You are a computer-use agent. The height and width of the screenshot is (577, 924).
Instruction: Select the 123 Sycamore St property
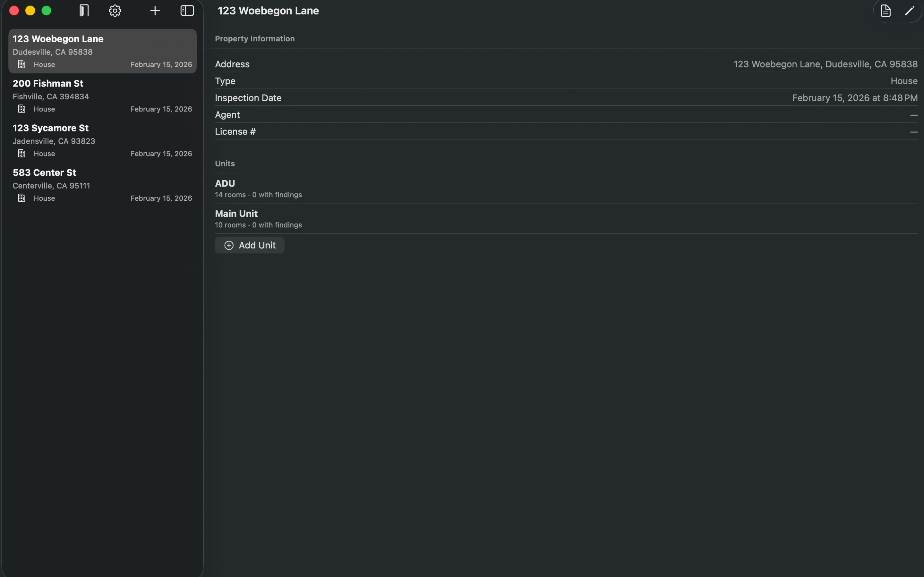click(x=102, y=140)
